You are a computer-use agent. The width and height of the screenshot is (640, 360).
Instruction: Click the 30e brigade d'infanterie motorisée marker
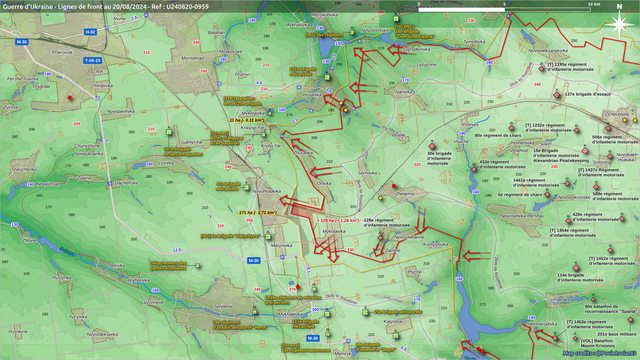(x=432, y=146)
